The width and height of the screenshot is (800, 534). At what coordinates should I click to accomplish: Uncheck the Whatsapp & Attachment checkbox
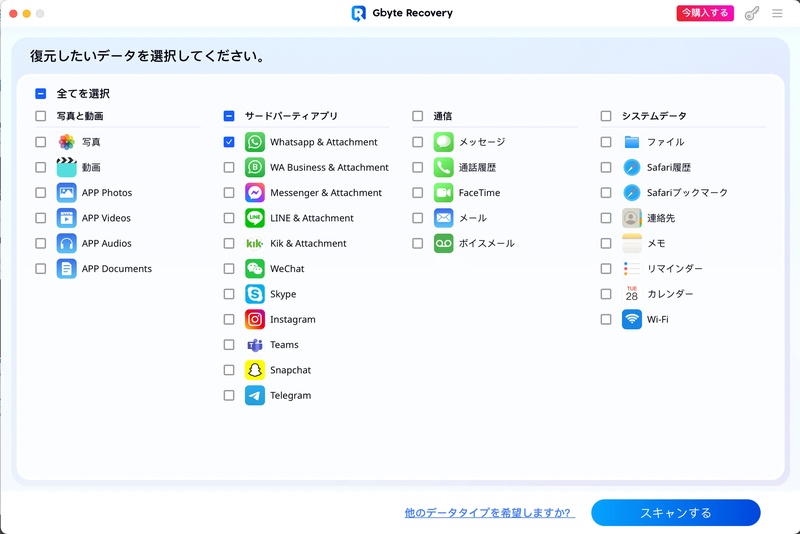click(x=229, y=142)
